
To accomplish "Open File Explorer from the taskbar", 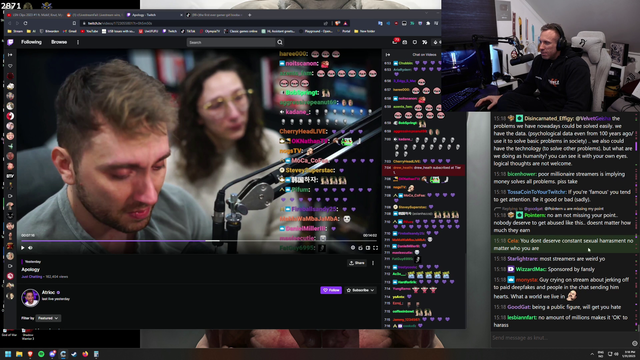I will (x=19, y=354).
